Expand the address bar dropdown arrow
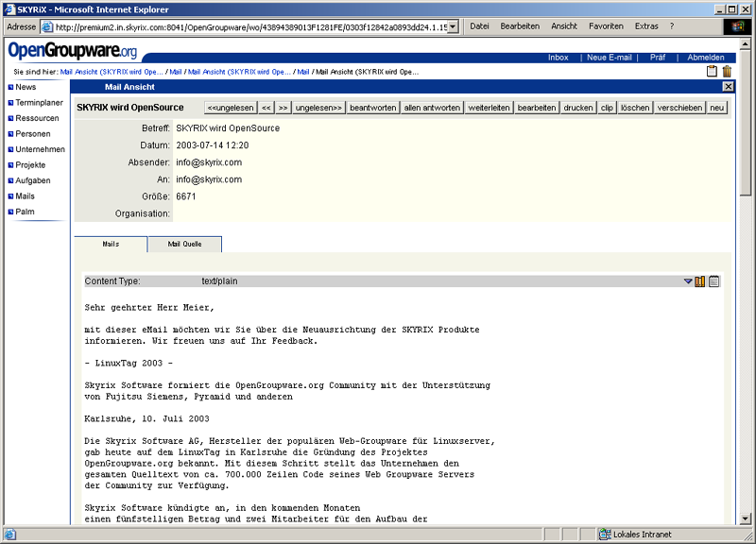 point(453,27)
